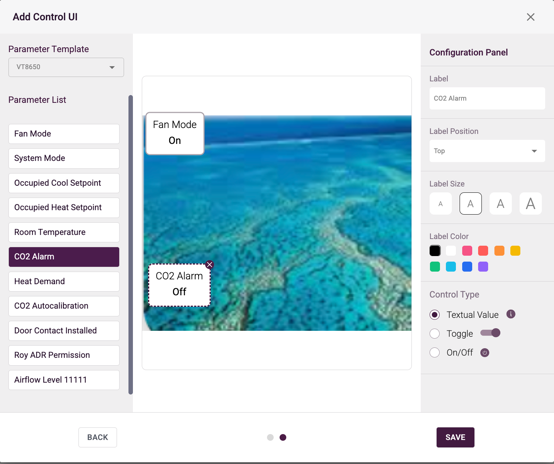Viewport: 554px width, 464px height.
Task: Choose Roy ADR Permission parameter
Action: 64,355
